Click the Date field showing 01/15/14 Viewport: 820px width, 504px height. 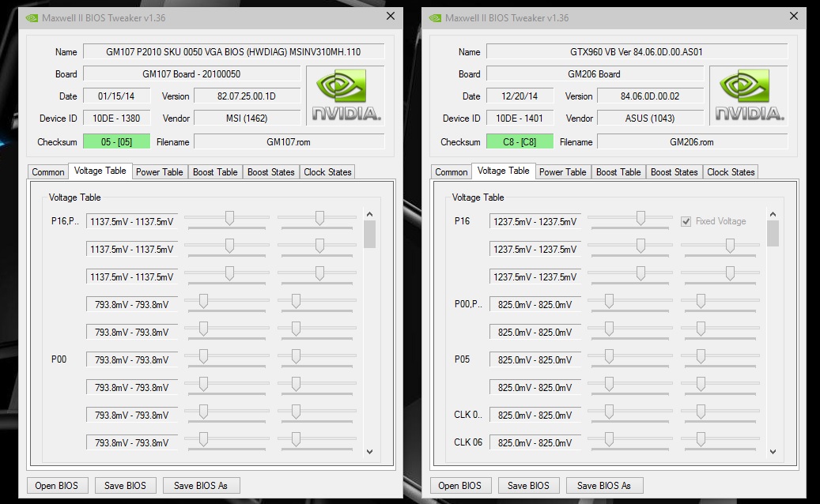tap(116, 96)
